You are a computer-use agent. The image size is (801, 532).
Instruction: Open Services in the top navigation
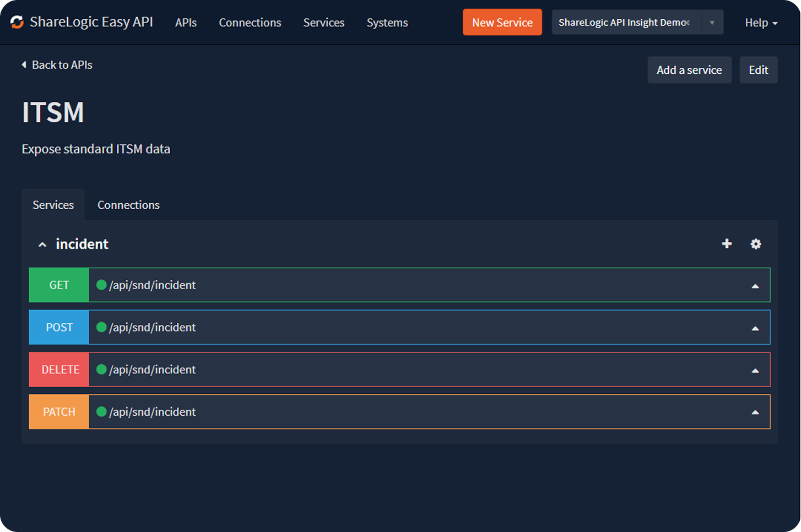point(324,23)
